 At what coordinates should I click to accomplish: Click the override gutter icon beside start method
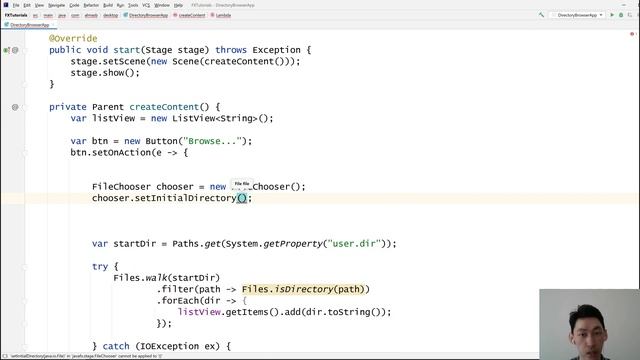tap(6, 50)
